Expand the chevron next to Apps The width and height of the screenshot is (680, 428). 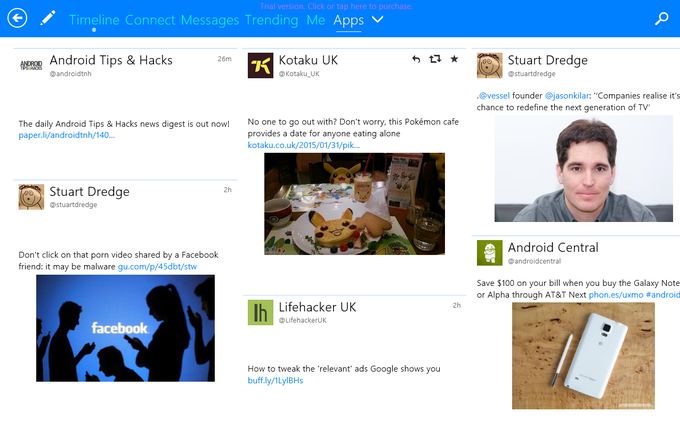pos(377,20)
